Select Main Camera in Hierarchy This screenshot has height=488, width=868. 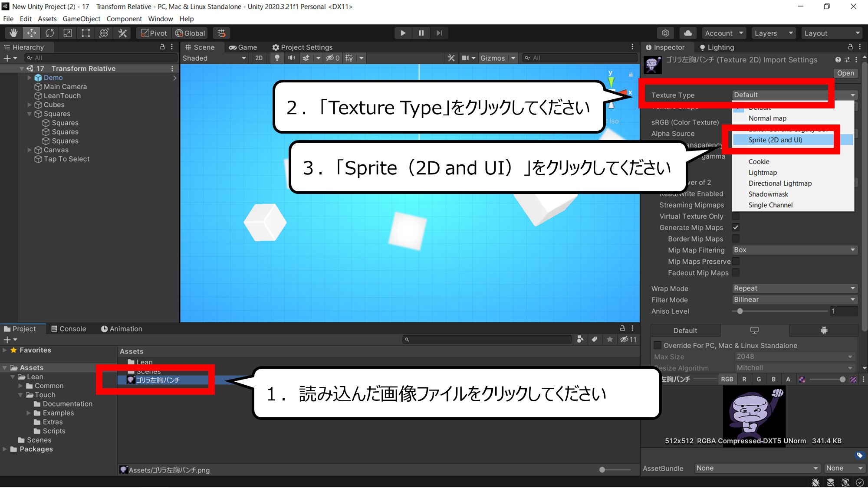[x=65, y=87]
